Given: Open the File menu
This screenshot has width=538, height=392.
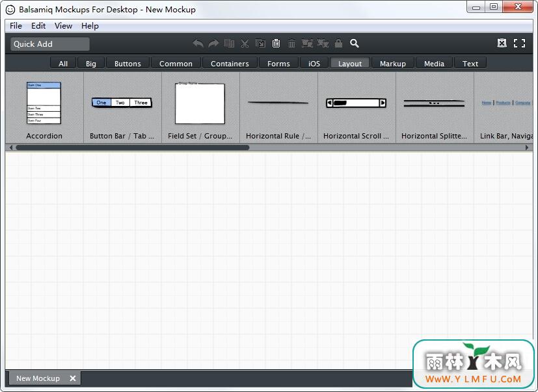Looking at the screenshot, I should (16, 26).
